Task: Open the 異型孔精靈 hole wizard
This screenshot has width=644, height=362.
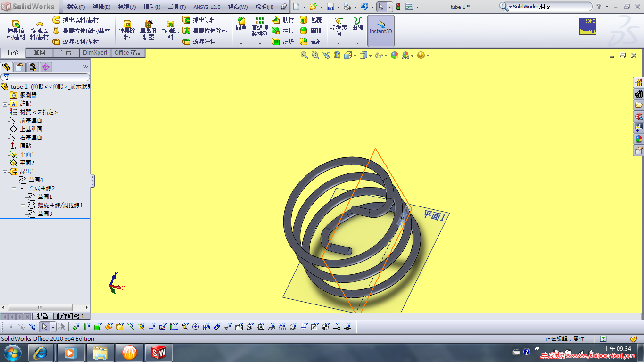Action: [x=149, y=30]
